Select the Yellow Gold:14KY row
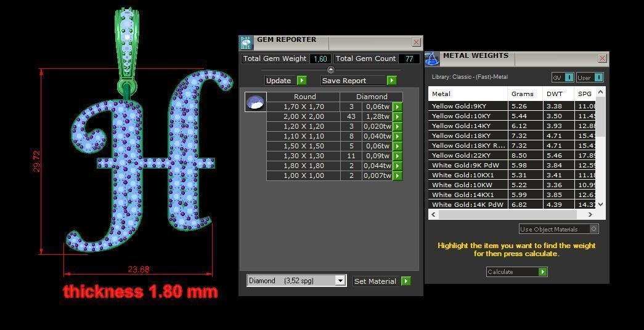 pos(512,126)
